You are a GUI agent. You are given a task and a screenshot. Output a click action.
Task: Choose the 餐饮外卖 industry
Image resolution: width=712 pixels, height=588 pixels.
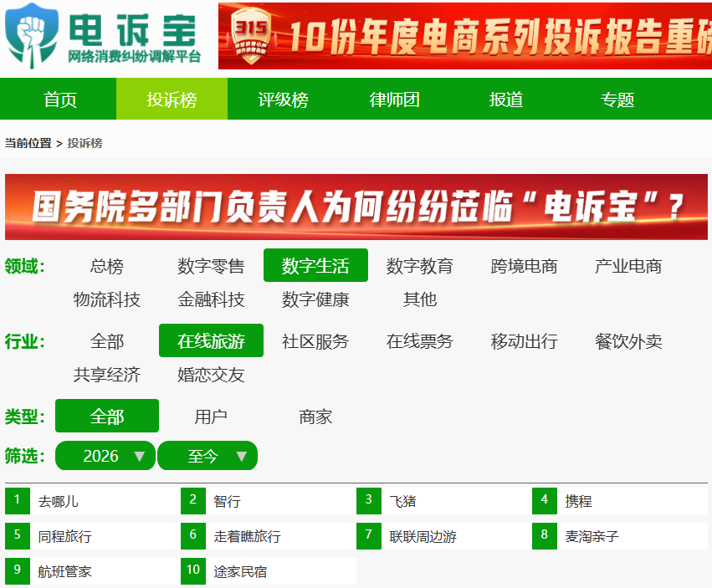628,341
